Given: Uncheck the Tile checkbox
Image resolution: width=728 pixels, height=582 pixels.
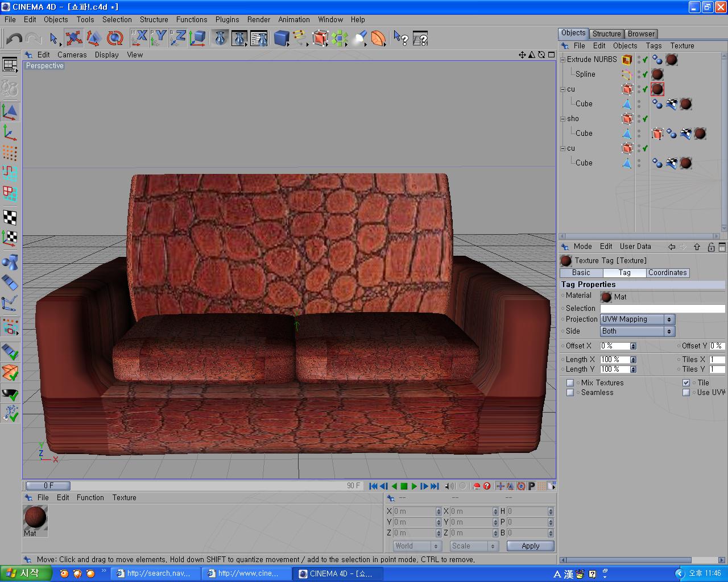Looking at the screenshot, I should 686,383.
